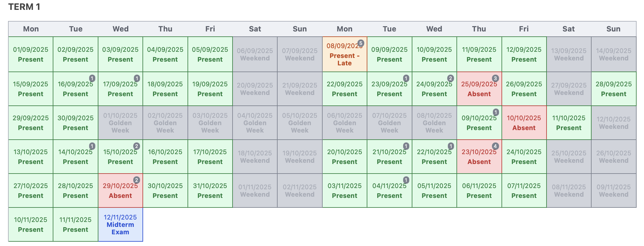Screen dimensions: 644x246
Task: Select the 01/10/2025 Golden Week cell
Action: [x=120, y=123]
